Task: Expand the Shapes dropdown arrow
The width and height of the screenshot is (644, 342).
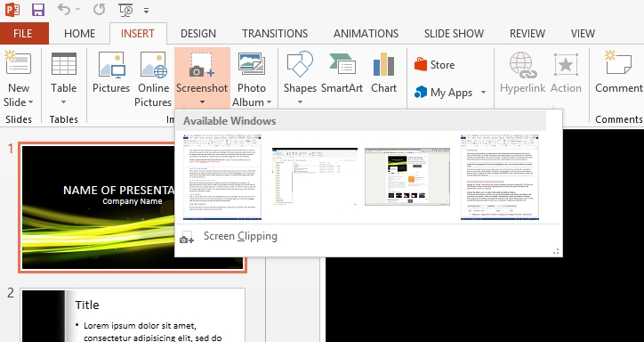Action: (x=300, y=102)
